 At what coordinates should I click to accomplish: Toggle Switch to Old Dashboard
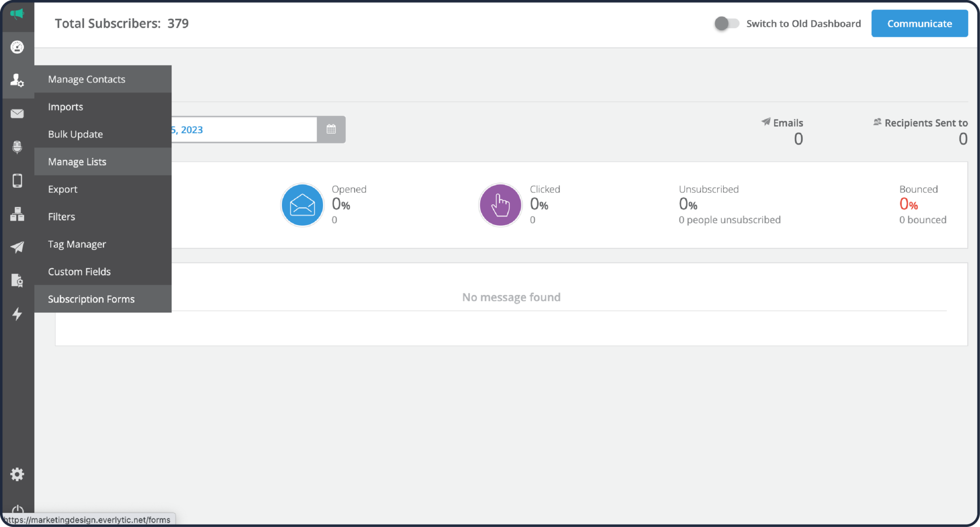726,23
